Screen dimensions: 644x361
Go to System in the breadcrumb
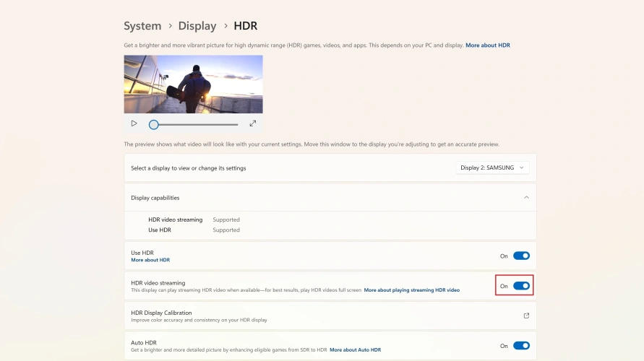click(x=142, y=26)
